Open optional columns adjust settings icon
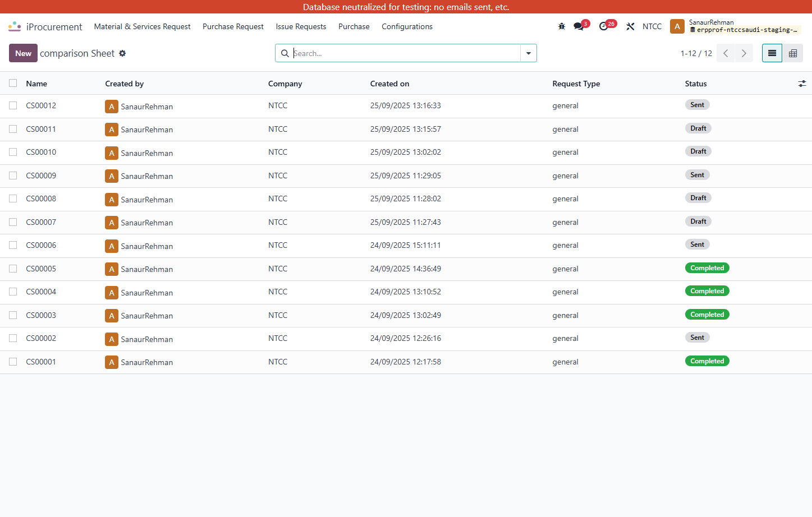The image size is (812, 517). 802,84
